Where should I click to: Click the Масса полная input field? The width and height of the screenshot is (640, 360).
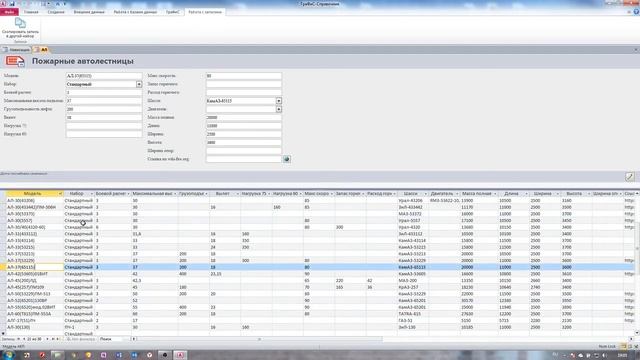point(244,118)
